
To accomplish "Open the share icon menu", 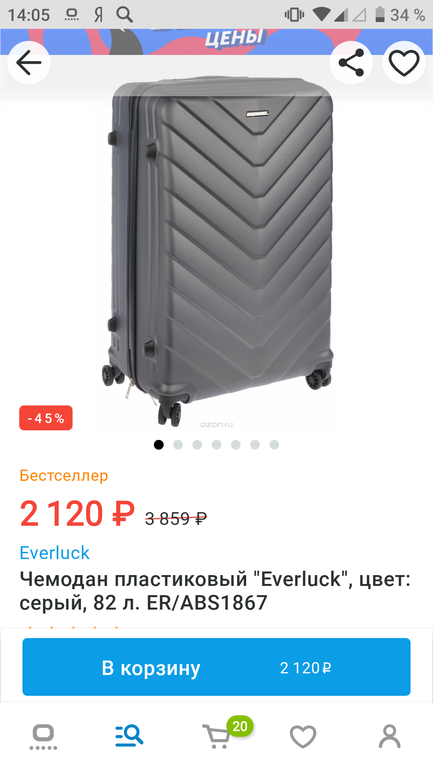I will coord(351,63).
